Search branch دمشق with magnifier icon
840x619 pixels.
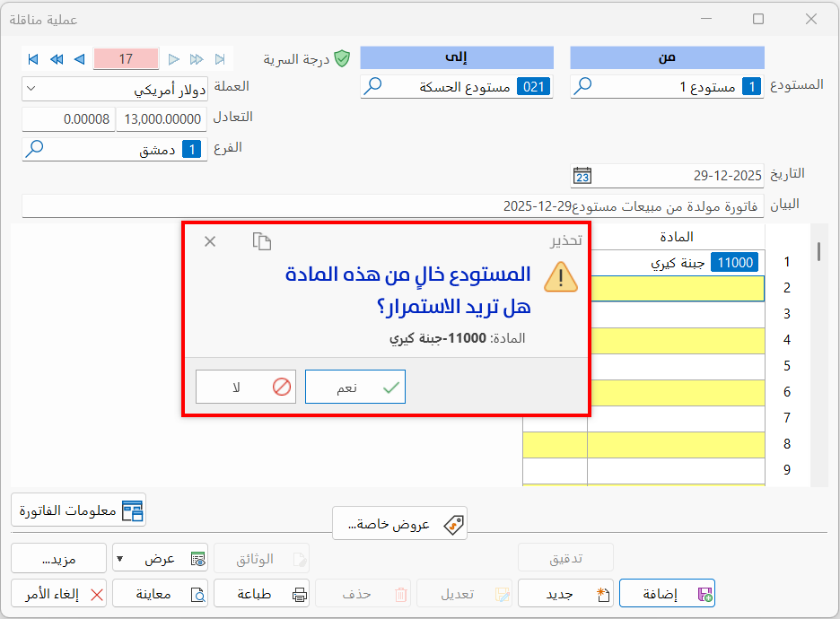(34, 148)
